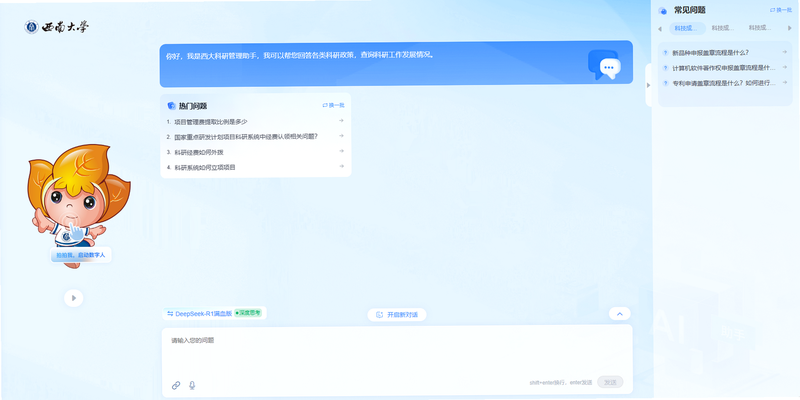
Task: Click arrow beside 项目管理费提取比例是多少
Action: point(341,120)
